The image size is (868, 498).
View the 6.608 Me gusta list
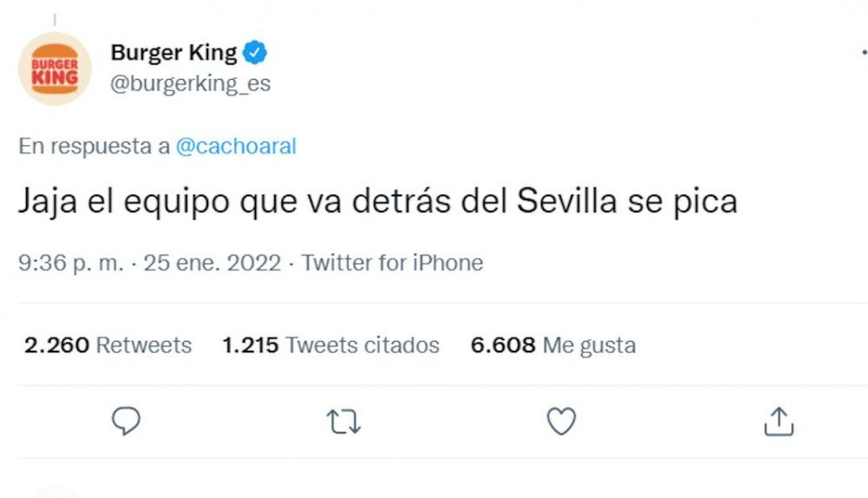pos(553,345)
